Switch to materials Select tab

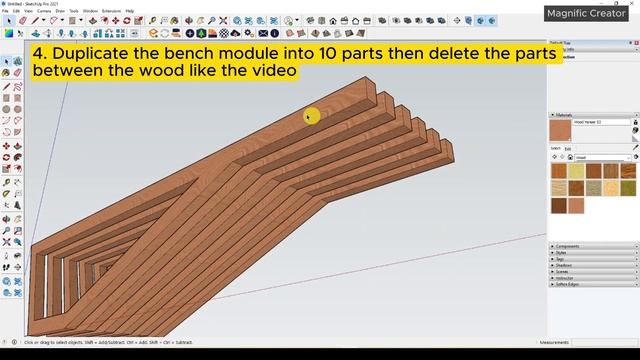tap(556, 148)
